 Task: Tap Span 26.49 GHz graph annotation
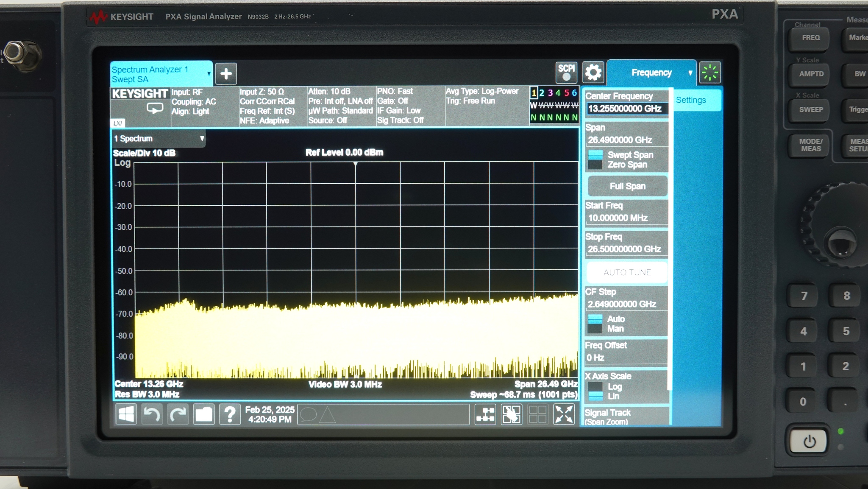[x=546, y=384]
